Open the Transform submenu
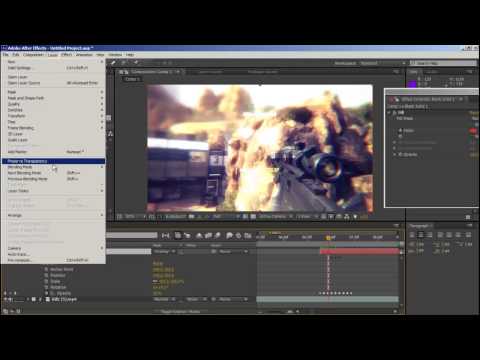 [53, 116]
